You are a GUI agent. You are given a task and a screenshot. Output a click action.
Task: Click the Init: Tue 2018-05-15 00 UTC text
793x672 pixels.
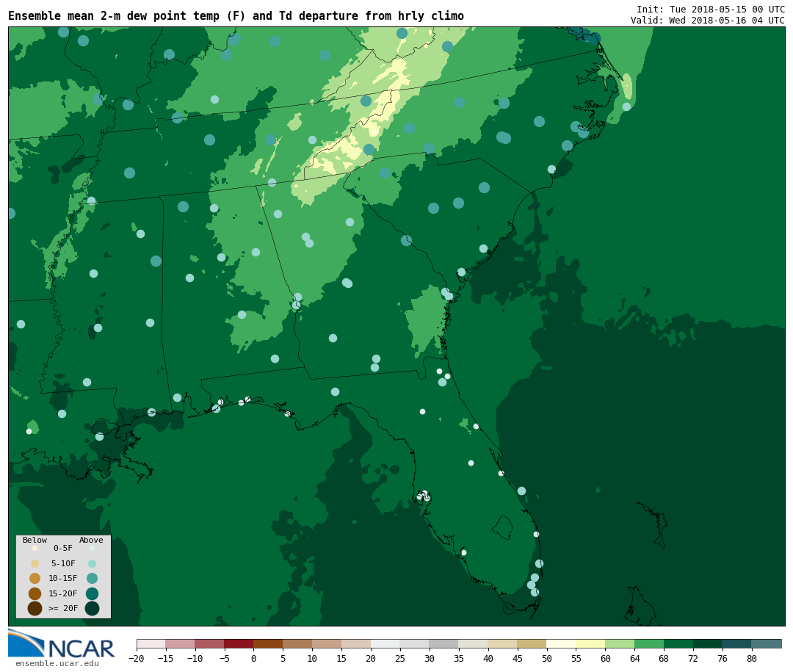pos(711,9)
